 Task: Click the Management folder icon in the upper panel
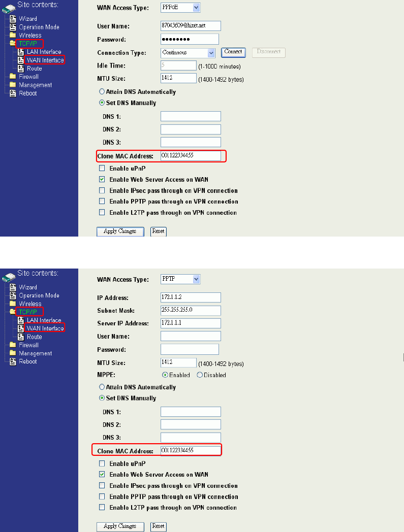(x=13, y=85)
